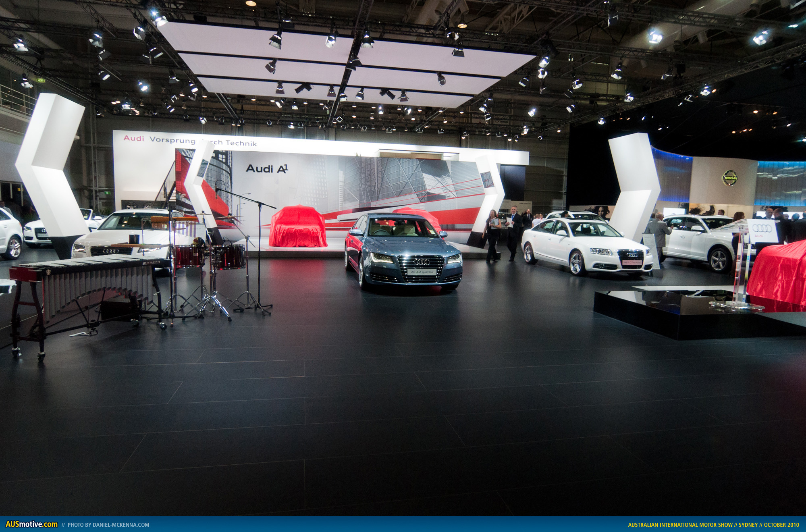Click the Audi rings on the podium sign

[x=762, y=229]
